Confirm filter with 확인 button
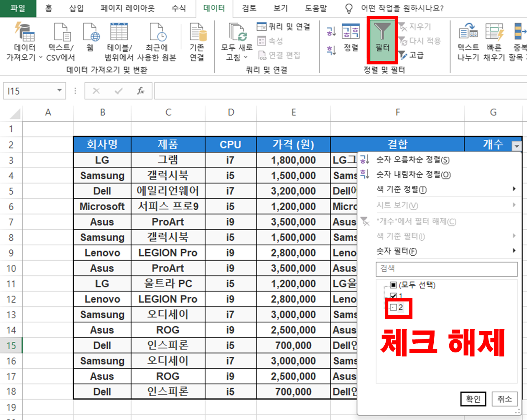The image size is (527, 420). (x=473, y=399)
